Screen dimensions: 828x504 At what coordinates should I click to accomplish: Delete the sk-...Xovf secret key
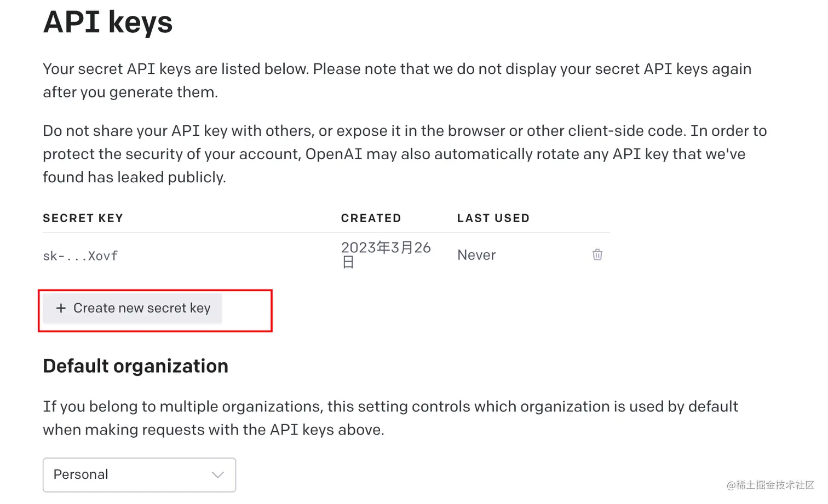[597, 254]
